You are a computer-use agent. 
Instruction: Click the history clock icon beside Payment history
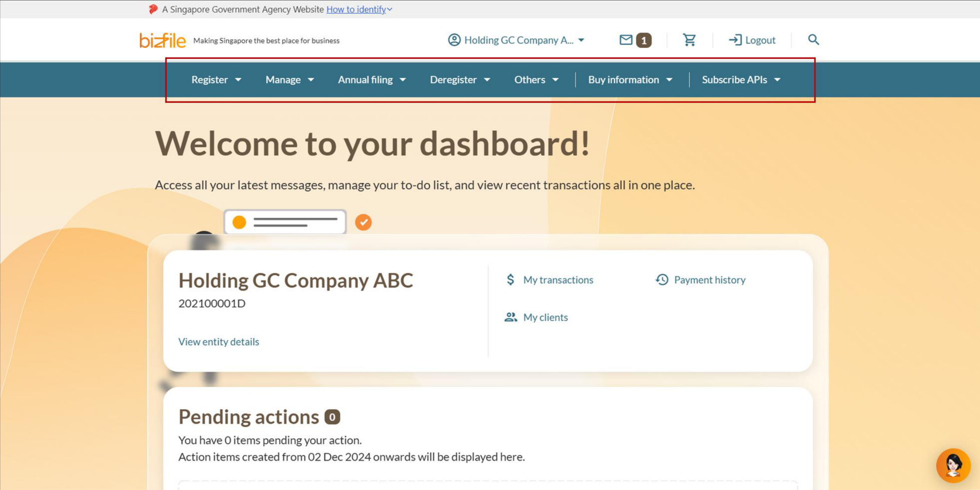pos(662,279)
